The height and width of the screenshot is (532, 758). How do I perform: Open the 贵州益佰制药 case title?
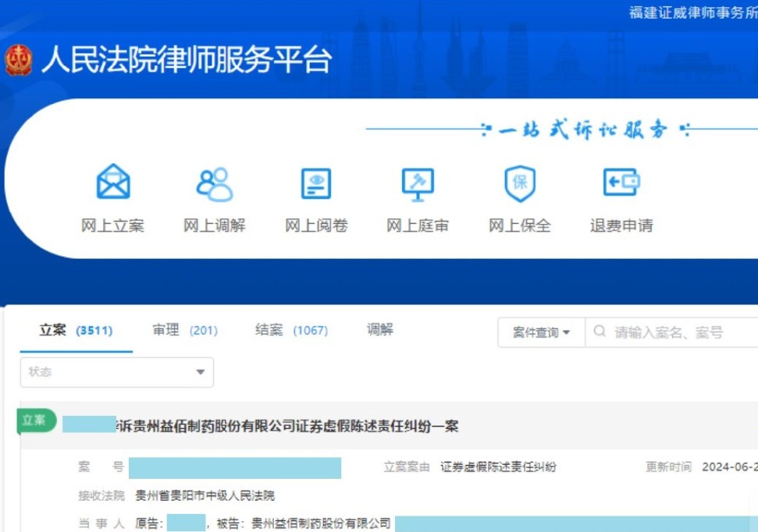pyautogui.click(x=288, y=426)
